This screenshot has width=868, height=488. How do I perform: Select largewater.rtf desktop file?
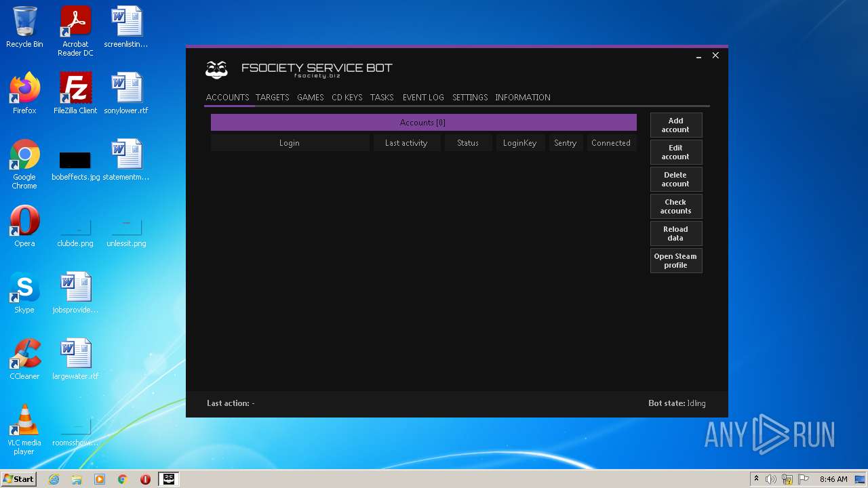tap(75, 359)
